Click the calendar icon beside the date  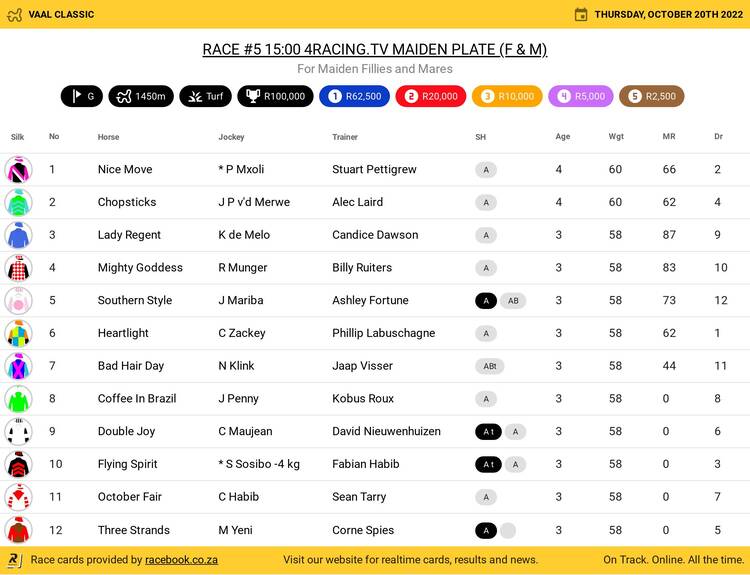[x=581, y=14]
